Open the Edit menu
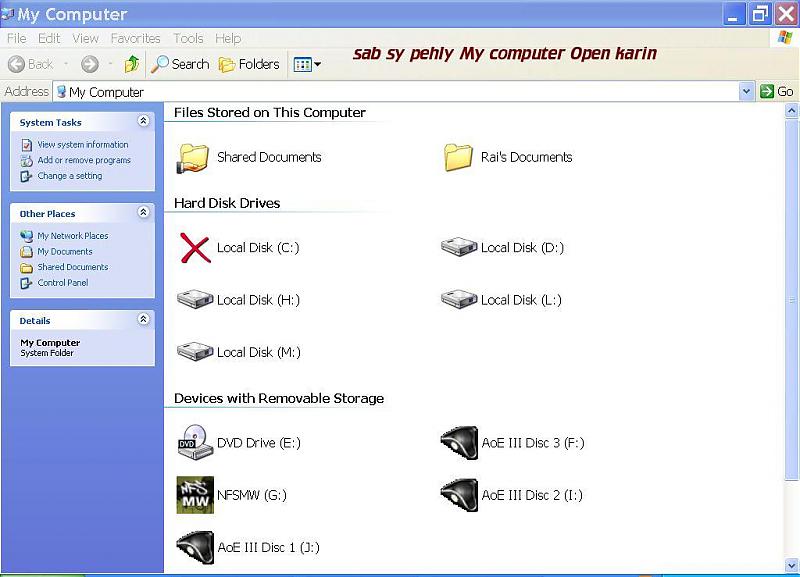The image size is (800, 577). pyautogui.click(x=49, y=38)
